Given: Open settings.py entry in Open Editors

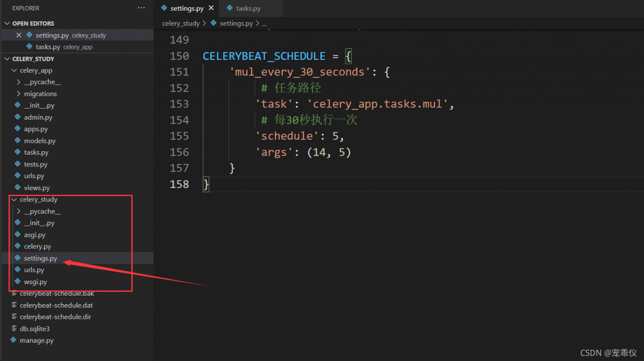Looking at the screenshot, I should pos(76,35).
